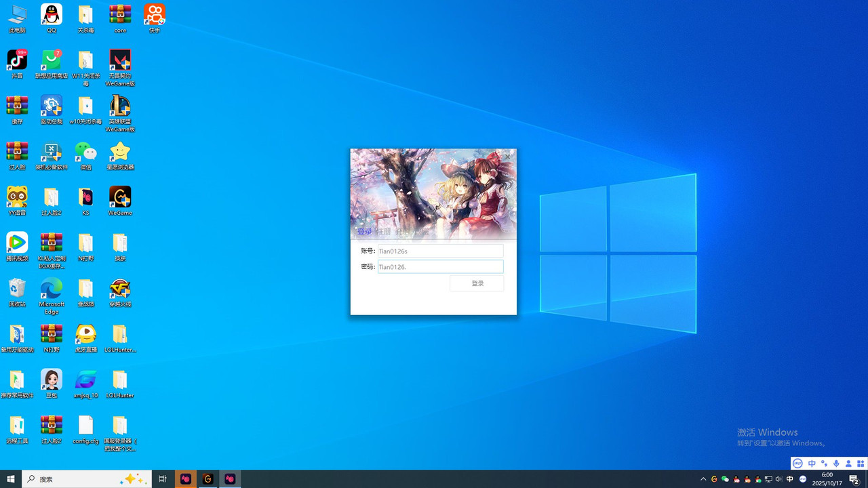The image size is (868, 488).
Task: Open the QQ desktop shortcut
Action: (52, 18)
